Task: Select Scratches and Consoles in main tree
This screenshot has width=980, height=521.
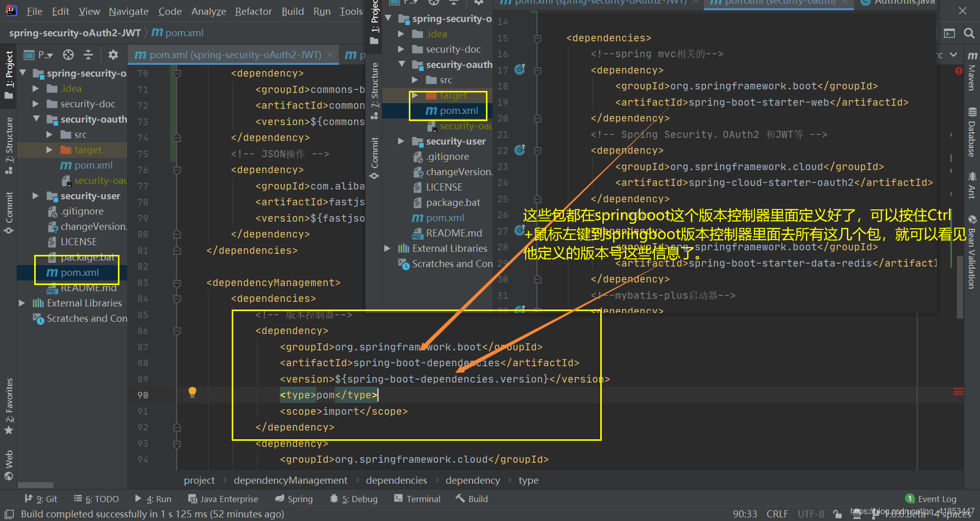Action: tap(80, 318)
